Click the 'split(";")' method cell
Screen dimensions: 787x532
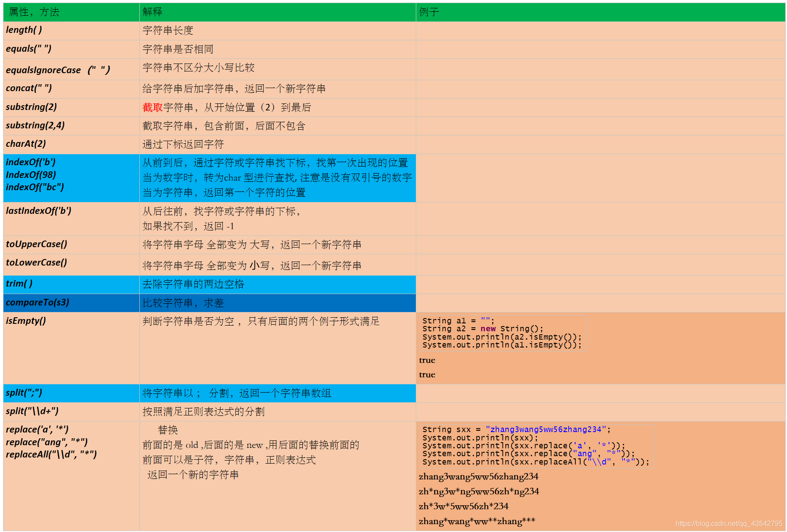71,393
